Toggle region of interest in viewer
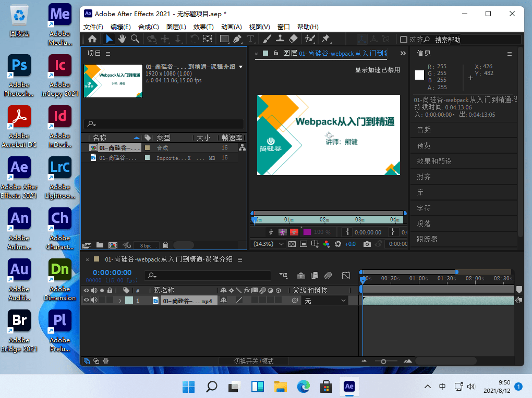Viewport: 532px width, 398px height. [x=304, y=244]
